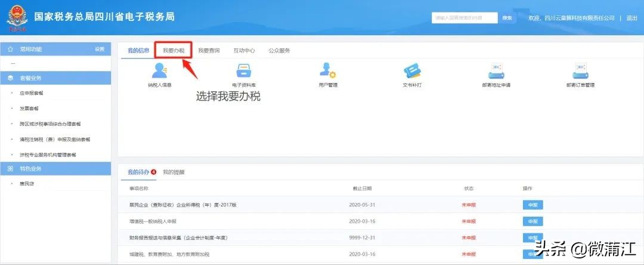
Task: Select 我的提醒 tab
Action: click(174, 172)
